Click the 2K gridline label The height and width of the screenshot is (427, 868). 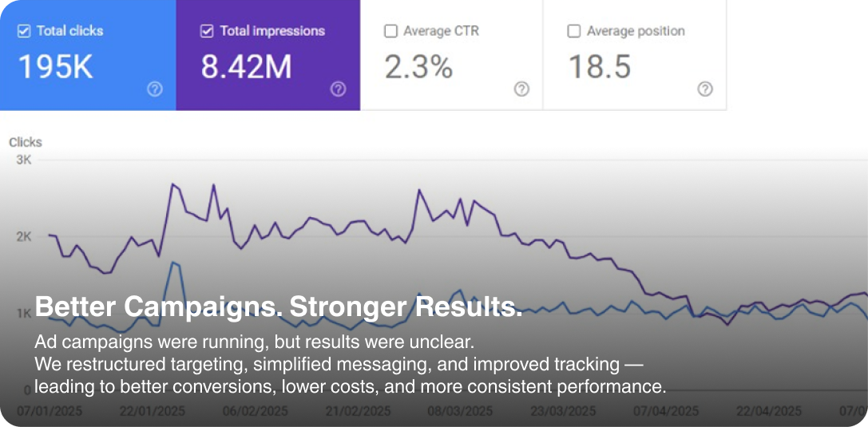click(23, 236)
